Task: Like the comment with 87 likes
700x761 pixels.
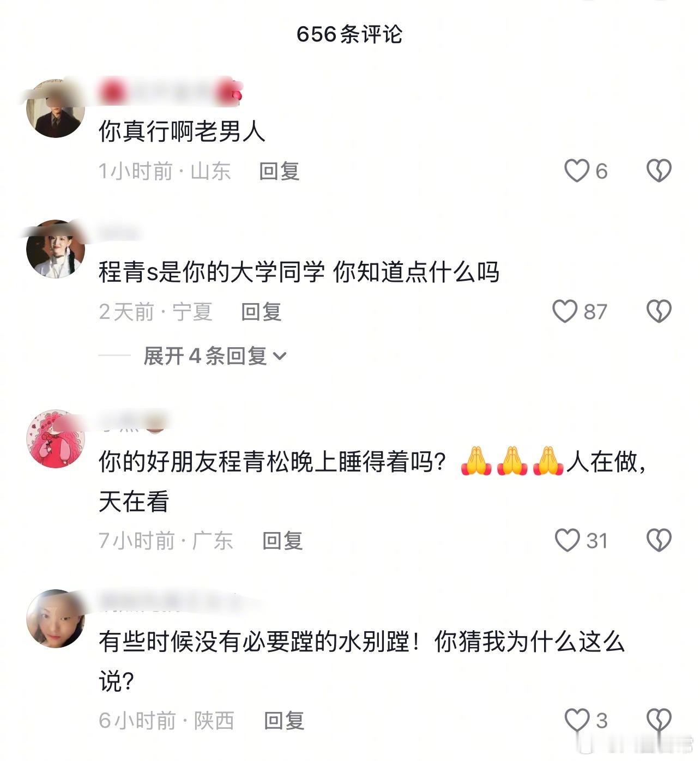Action: [x=565, y=311]
